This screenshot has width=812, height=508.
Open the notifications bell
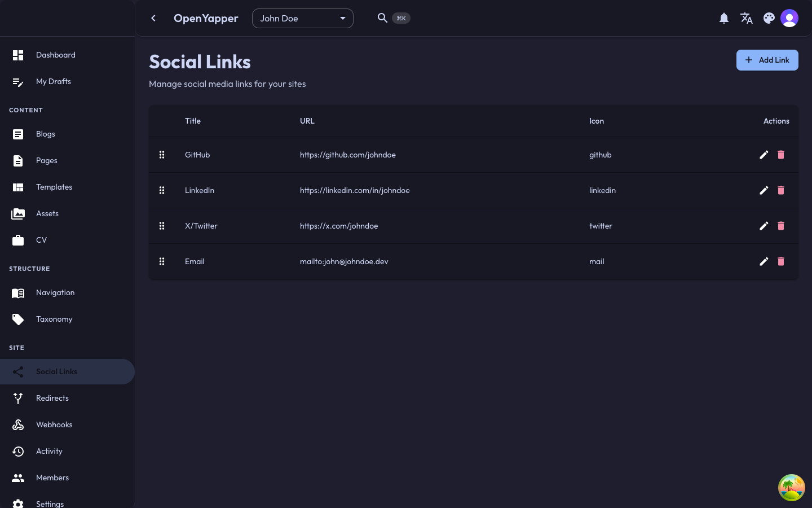point(724,18)
